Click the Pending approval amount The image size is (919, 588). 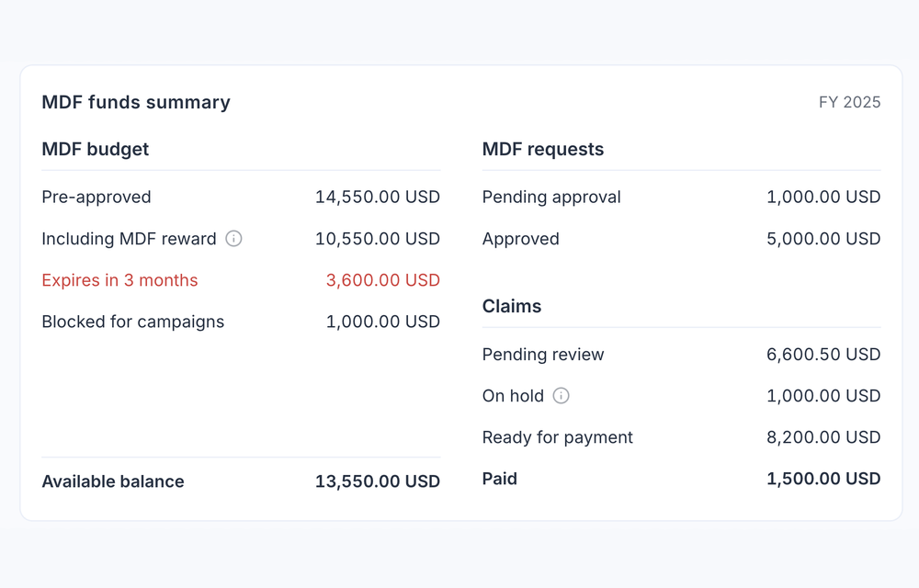click(x=823, y=198)
